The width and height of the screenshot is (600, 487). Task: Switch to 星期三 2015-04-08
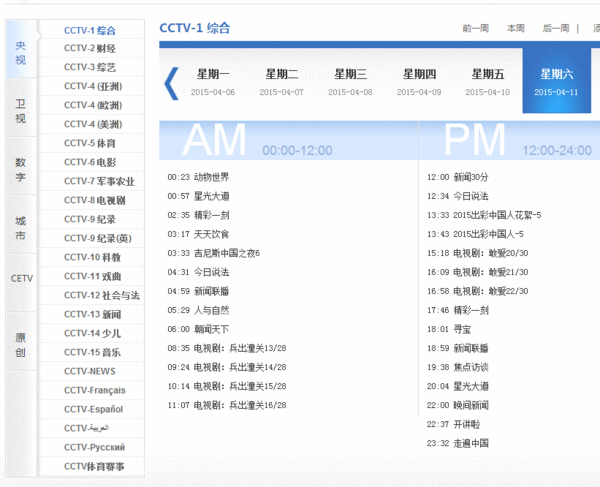350,82
